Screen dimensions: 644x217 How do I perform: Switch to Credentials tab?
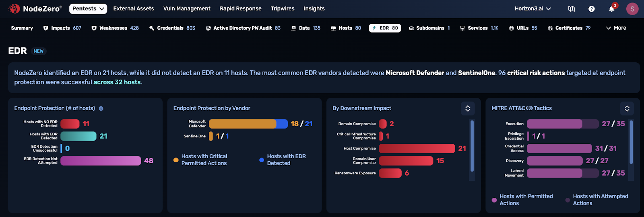coord(172,28)
